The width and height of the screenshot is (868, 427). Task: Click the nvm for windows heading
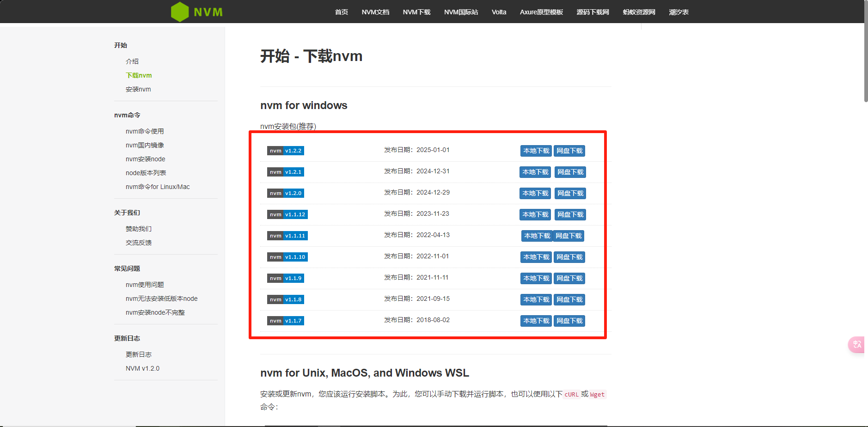tap(304, 105)
